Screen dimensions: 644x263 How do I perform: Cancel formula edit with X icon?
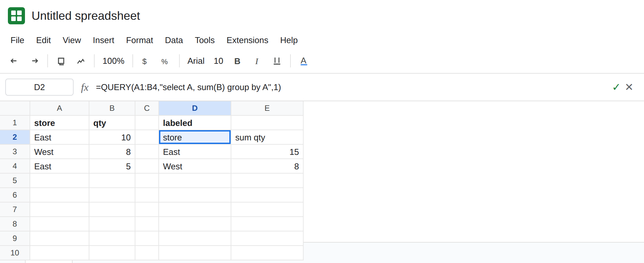point(629,87)
